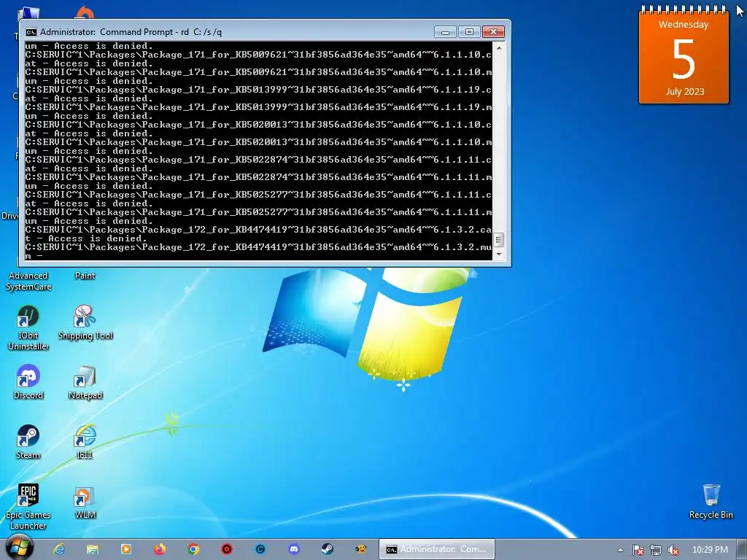Select the IObit Uninstaller desktop icon
This screenshot has height=560, width=747.
[28, 327]
